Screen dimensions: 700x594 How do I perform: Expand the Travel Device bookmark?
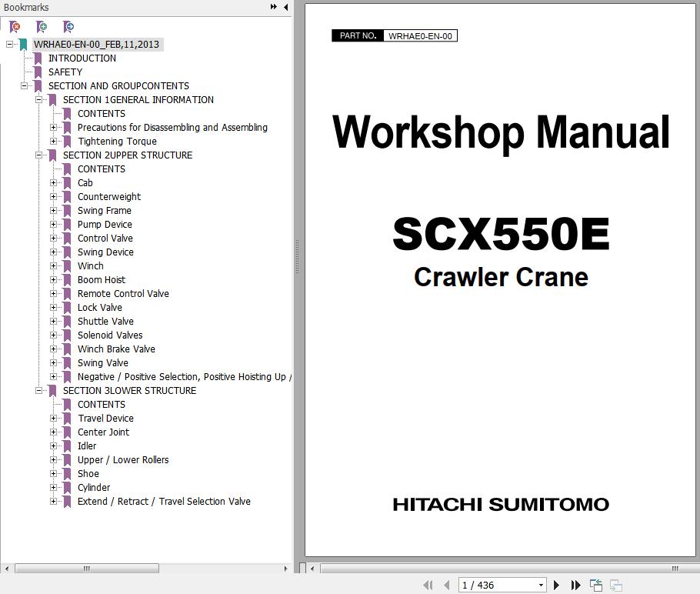click(53, 418)
